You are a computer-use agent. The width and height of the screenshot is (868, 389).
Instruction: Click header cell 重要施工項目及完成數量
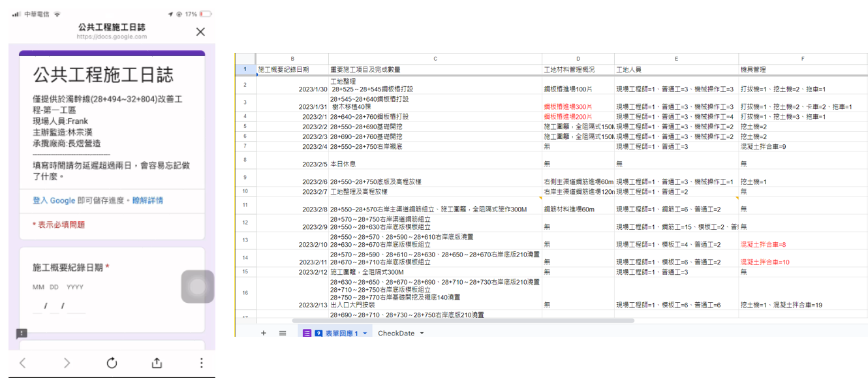click(435, 69)
